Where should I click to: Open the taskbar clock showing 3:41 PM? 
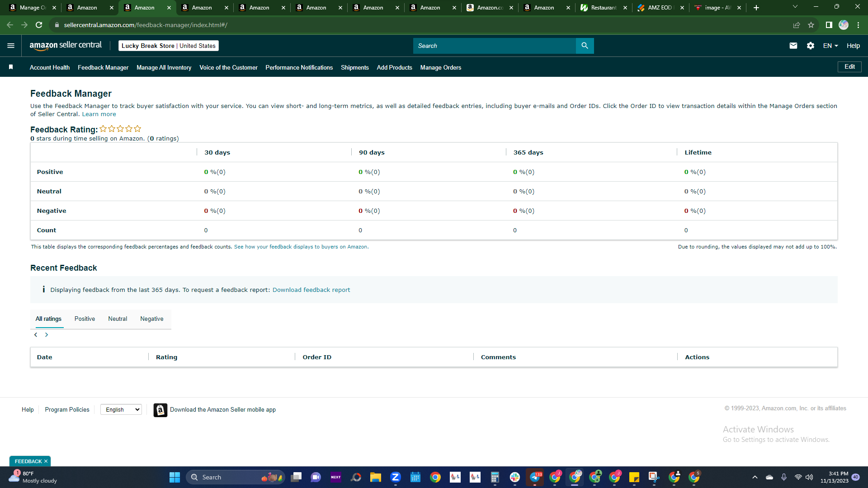pos(835,477)
